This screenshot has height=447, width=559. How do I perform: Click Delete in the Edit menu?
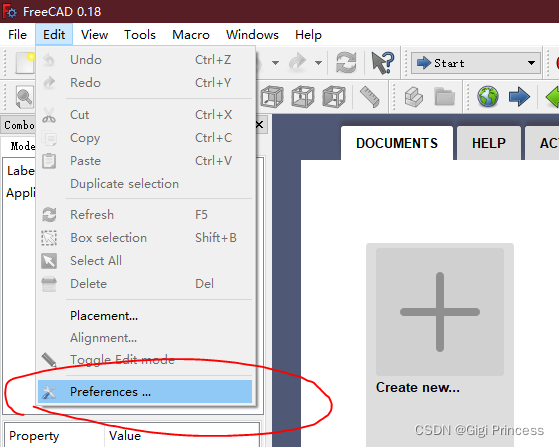[x=145, y=284]
